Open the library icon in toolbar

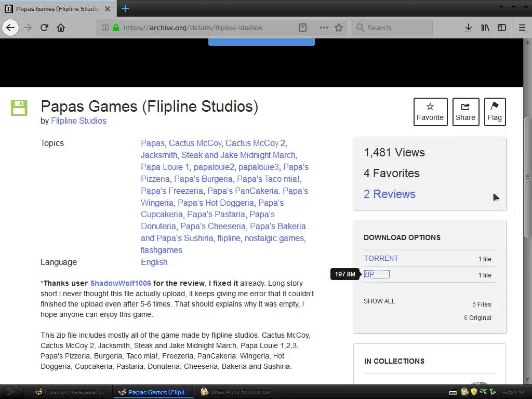coord(485,28)
